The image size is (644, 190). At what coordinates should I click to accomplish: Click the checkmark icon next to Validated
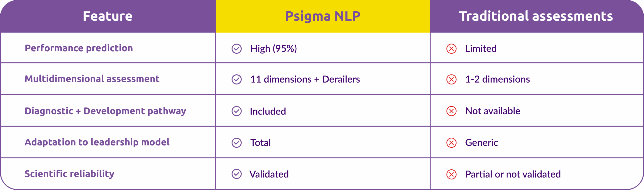[x=236, y=174]
